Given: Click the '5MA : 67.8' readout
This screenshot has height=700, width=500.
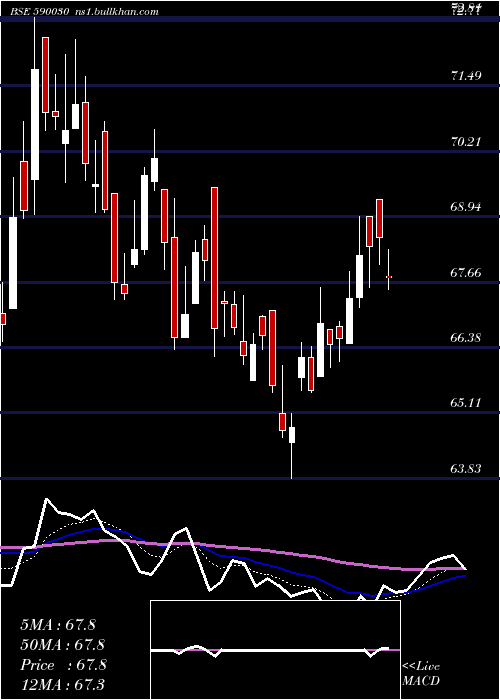Looking at the screenshot, I should pyautogui.click(x=58, y=625).
